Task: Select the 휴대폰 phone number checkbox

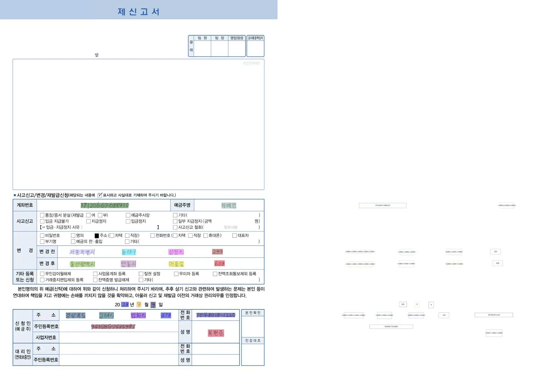Action: pos(205,235)
